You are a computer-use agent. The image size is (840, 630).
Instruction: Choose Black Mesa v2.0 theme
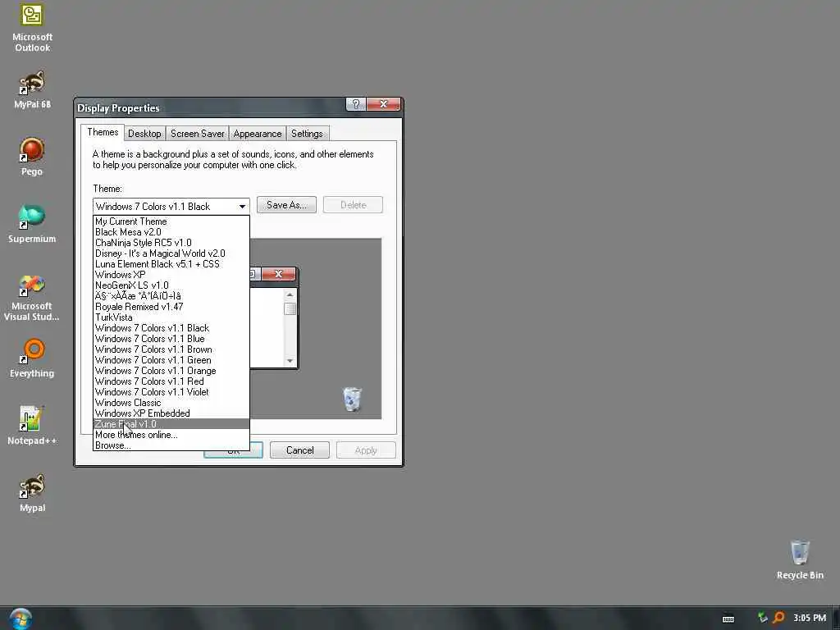point(171,232)
